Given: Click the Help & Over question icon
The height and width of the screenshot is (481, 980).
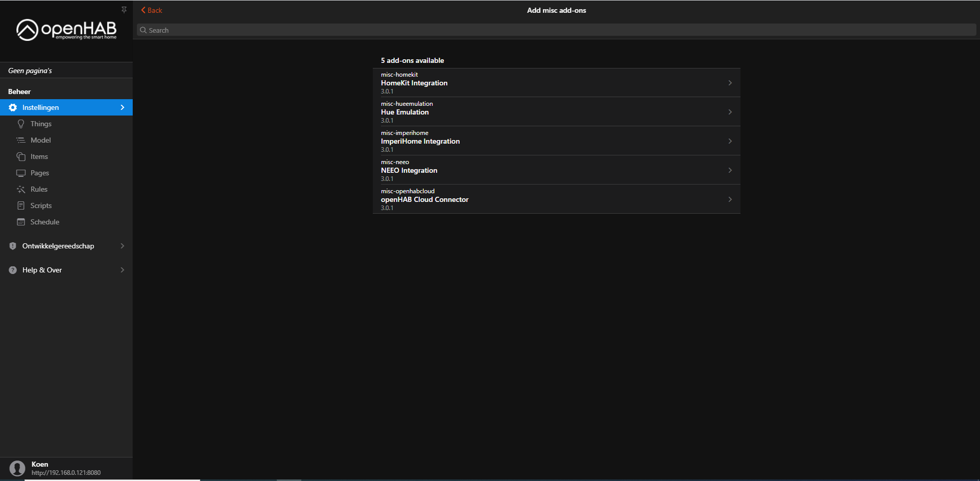Looking at the screenshot, I should tap(13, 270).
